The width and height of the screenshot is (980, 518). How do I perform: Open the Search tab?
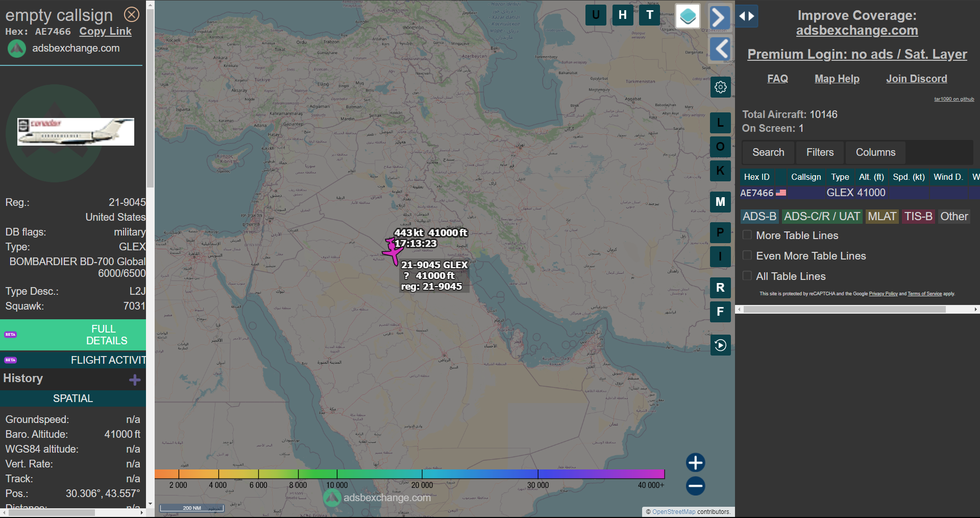[x=768, y=152]
